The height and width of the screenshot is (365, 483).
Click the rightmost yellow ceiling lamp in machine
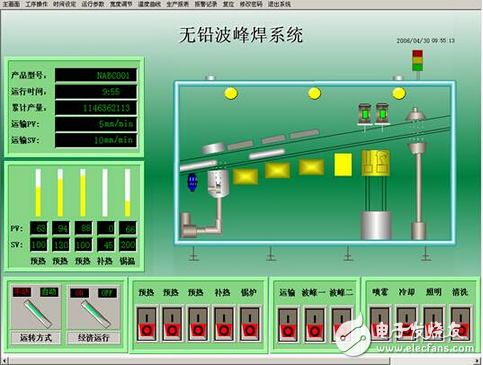pos(399,94)
